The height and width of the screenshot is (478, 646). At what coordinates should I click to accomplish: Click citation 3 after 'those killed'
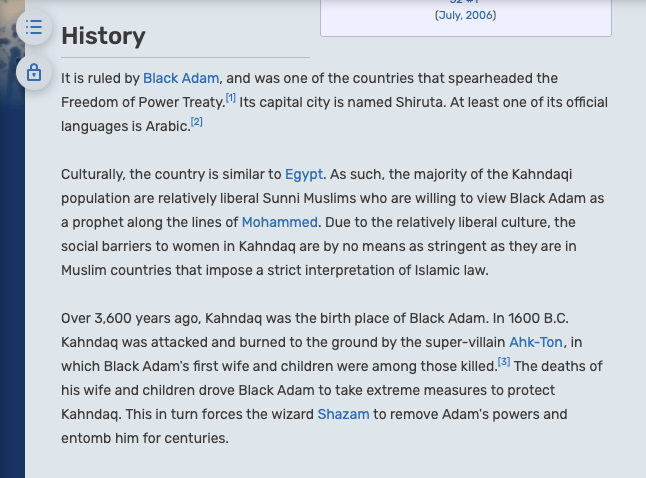pos(504,362)
